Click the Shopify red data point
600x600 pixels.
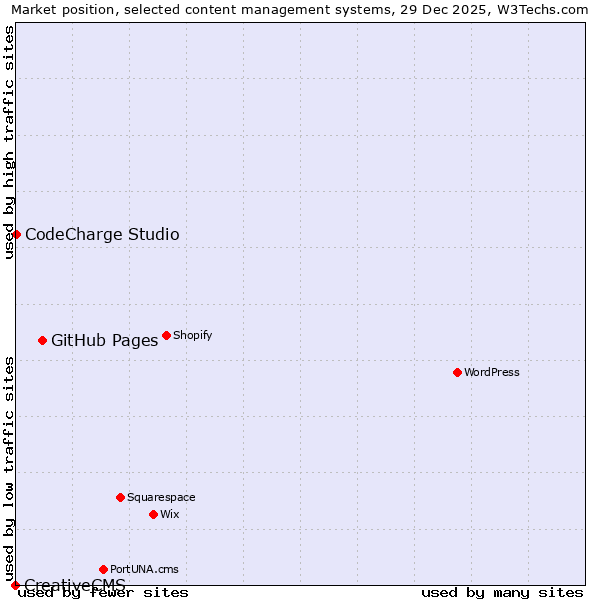click(166, 335)
